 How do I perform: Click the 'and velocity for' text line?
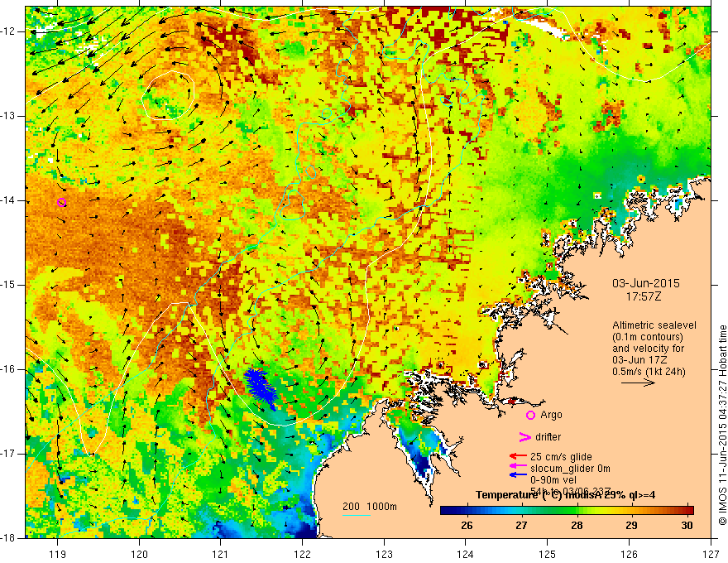pyautogui.click(x=648, y=349)
